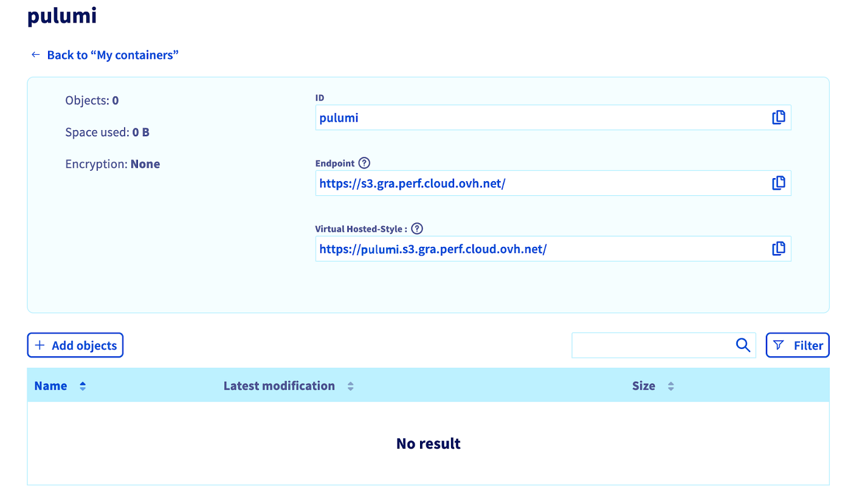Click the funnel icon in Filter

click(x=778, y=345)
